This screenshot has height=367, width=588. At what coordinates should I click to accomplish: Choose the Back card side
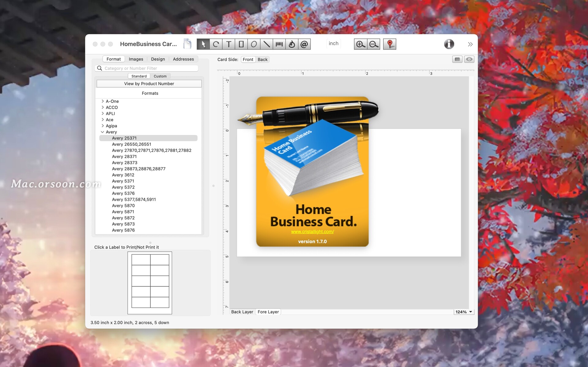(x=262, y=59)
